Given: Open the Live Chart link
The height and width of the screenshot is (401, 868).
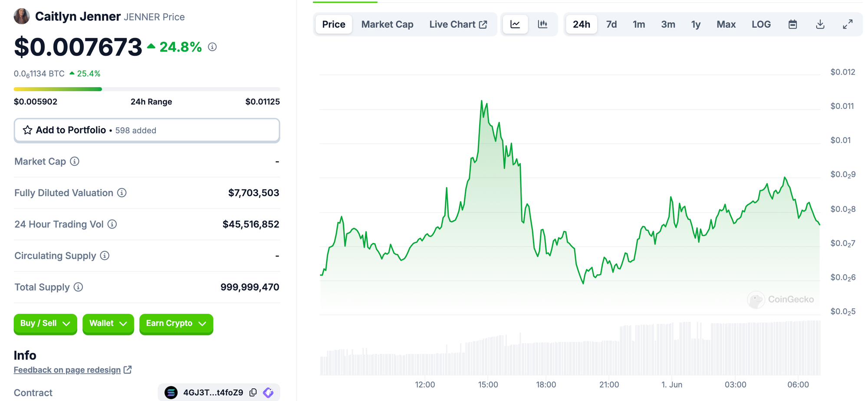Looking at the screenshot, I should (458, 24).
